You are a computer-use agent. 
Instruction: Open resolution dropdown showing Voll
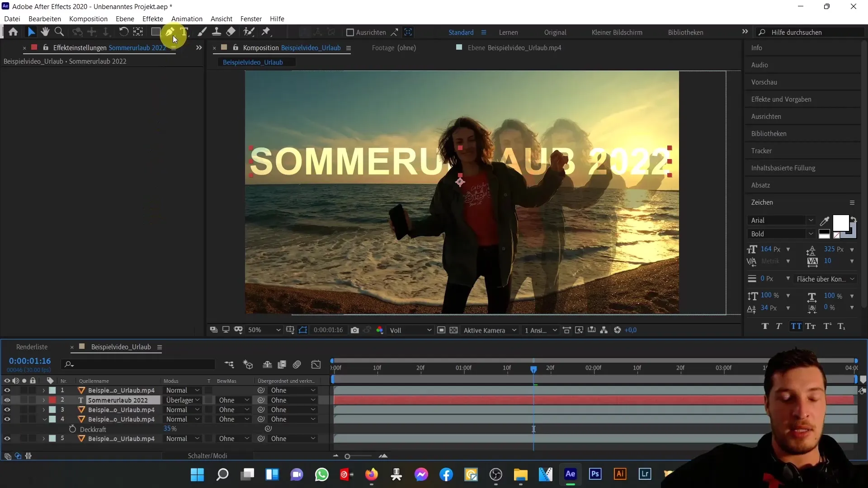click(x=410, y=330)
